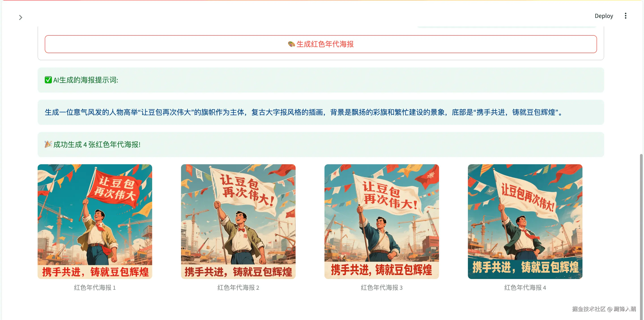Open poster 4 with blue banner
The width and height of the screenshot is (644, 320).
(x=525, y=222)
